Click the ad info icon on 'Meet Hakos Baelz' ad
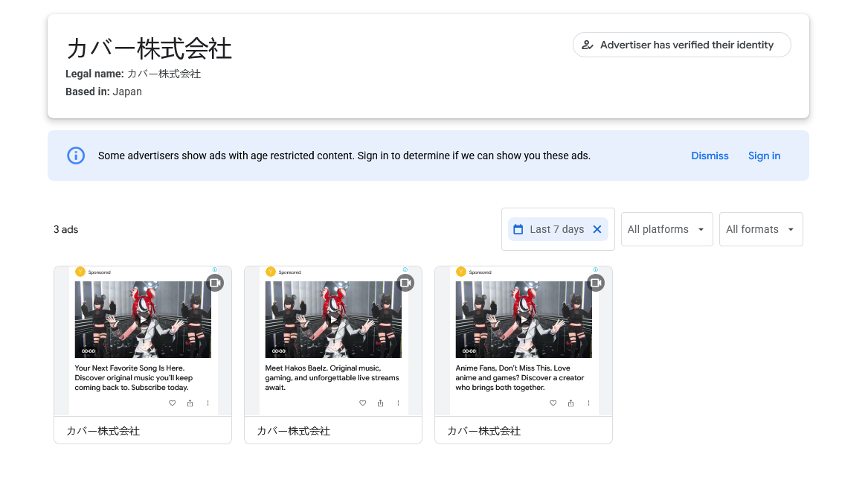Viewport: 868px width, 480px height. click(405, 269)
